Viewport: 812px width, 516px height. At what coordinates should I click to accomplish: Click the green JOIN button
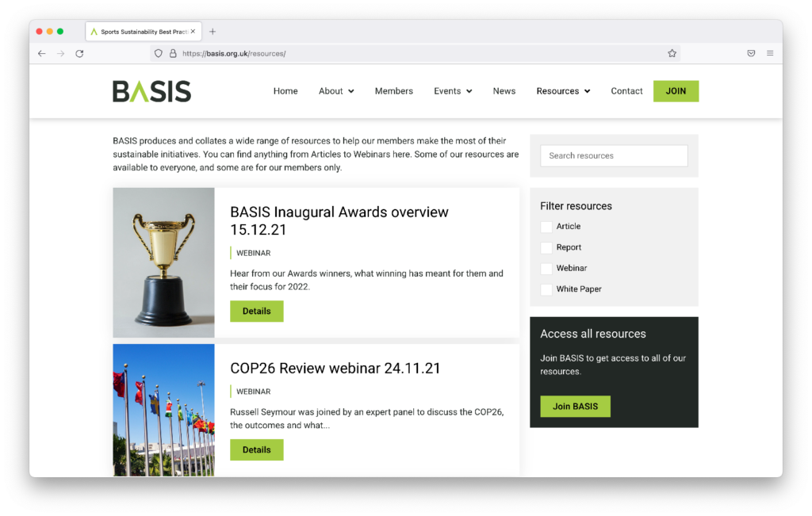point(676,91)
